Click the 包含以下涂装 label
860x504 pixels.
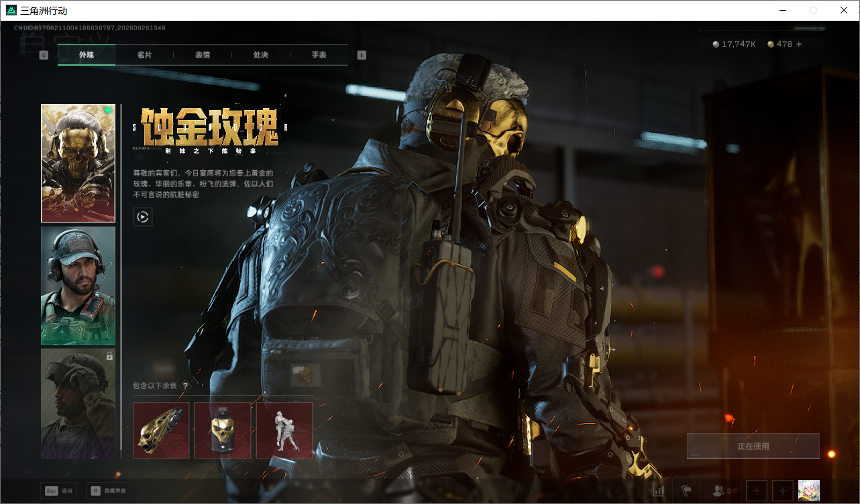coord(155,385)
